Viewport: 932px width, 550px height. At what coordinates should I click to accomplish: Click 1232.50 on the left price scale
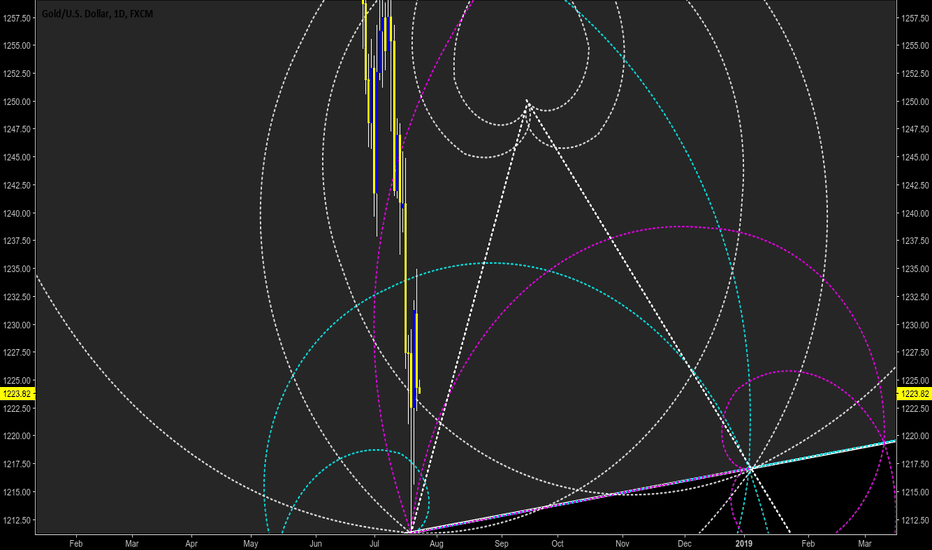click(x=17, y=297)
